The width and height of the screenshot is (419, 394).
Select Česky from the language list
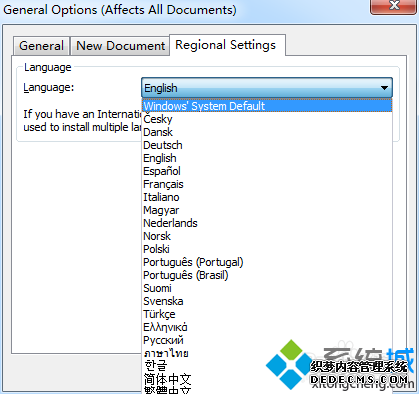coord(267,119)
